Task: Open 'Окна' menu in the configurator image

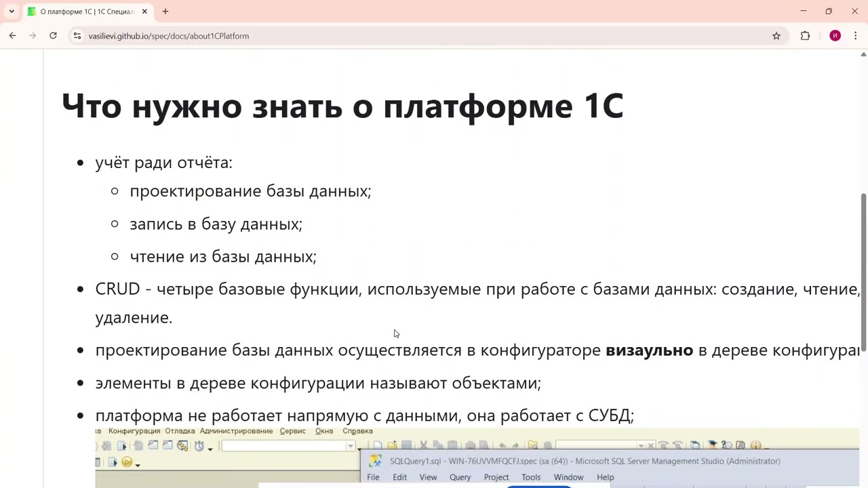Action: click(324, 431)
